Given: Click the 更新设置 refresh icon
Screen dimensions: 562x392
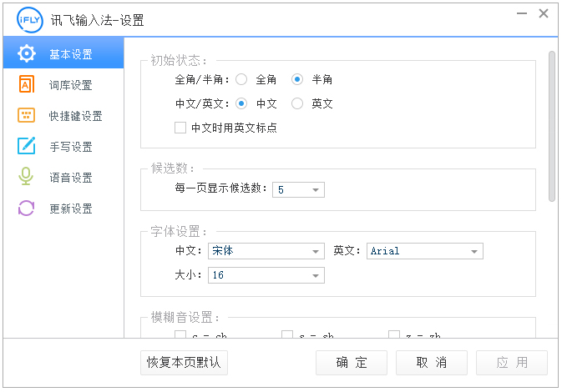Looking at the screenshot, I should [27, 209].
